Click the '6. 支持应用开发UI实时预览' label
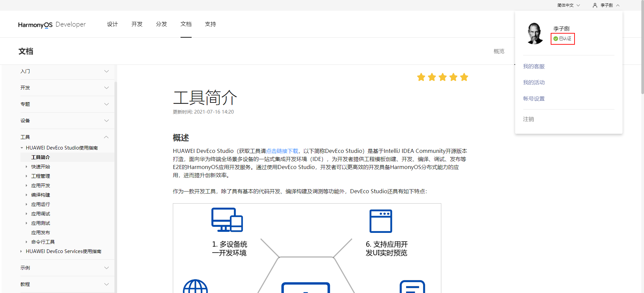The width and height of the screenshot is (644, 293). coord(387,249)
